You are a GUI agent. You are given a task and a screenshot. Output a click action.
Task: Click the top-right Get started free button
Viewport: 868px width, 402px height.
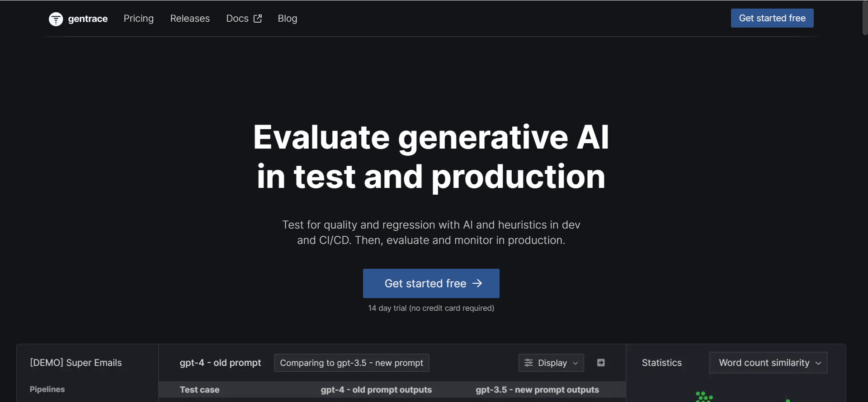click(x=772, y=18)
